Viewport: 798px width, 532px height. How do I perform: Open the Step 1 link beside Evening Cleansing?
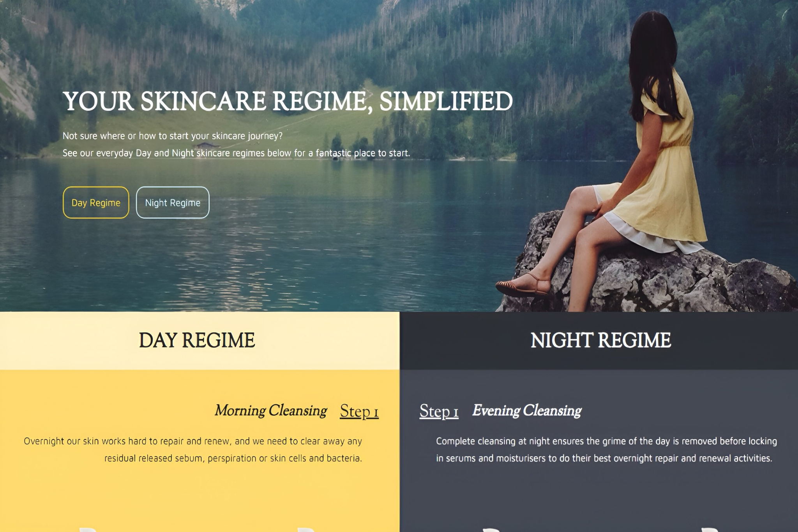(x=439, y=411)
